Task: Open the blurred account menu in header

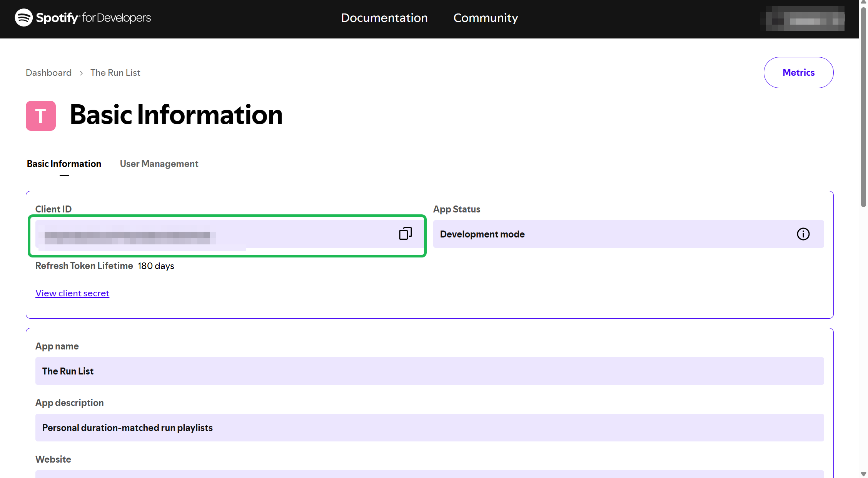Action: [x=803, y=18]
